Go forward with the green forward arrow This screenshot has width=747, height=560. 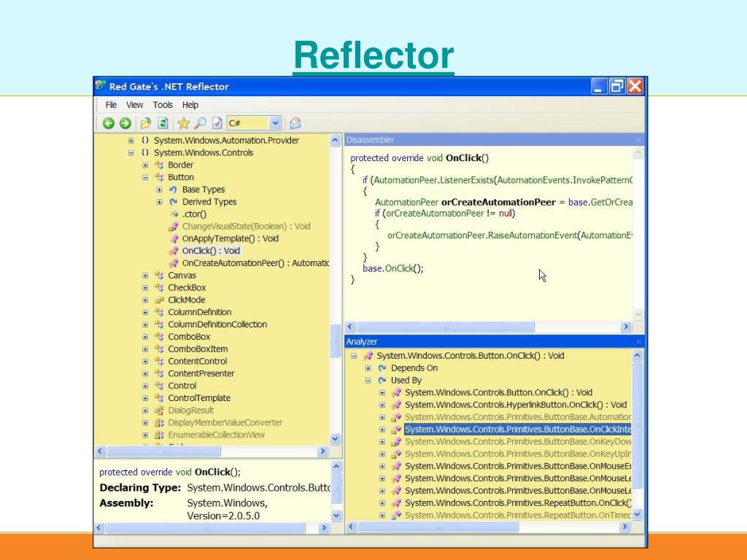(x=125, y=123)
